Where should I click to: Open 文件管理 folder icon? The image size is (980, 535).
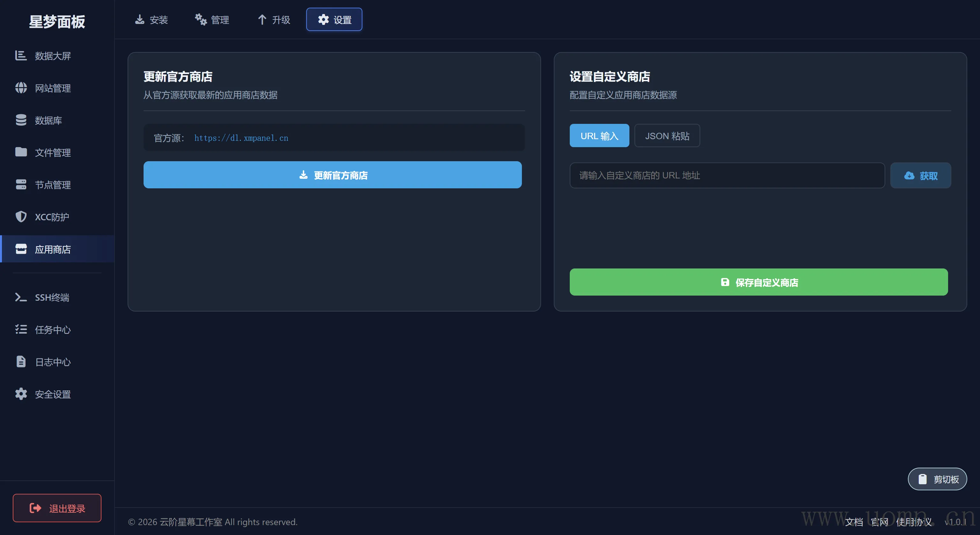(21, 152)
